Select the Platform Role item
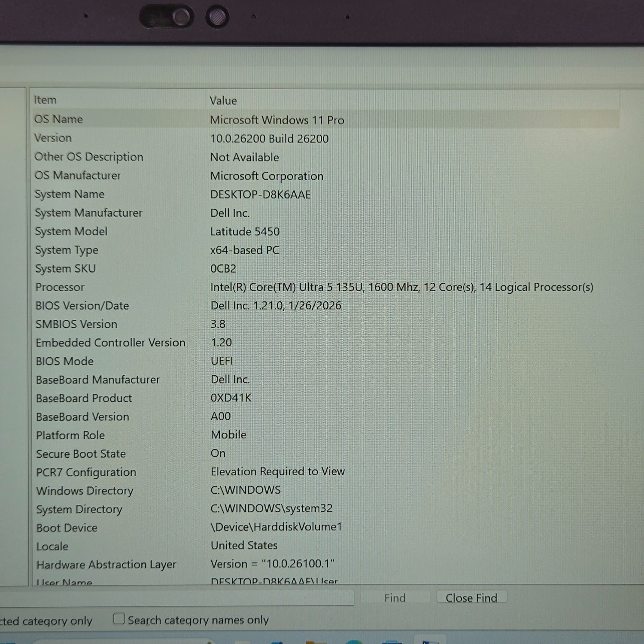644x644 pixels. tap(70, 435)
